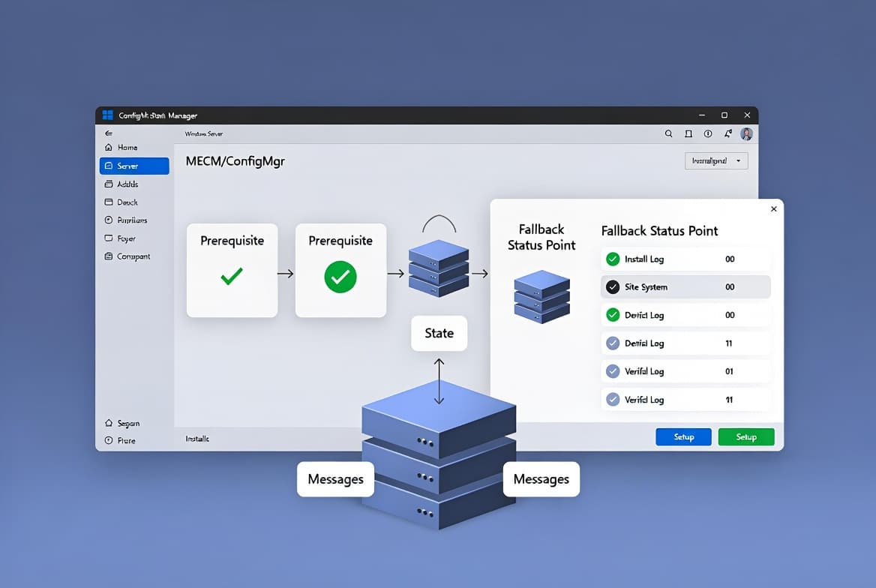The height and width of the screenshot is (588, 876).
Task: Open the Foyer sidebar item
Action: point(134,238)
